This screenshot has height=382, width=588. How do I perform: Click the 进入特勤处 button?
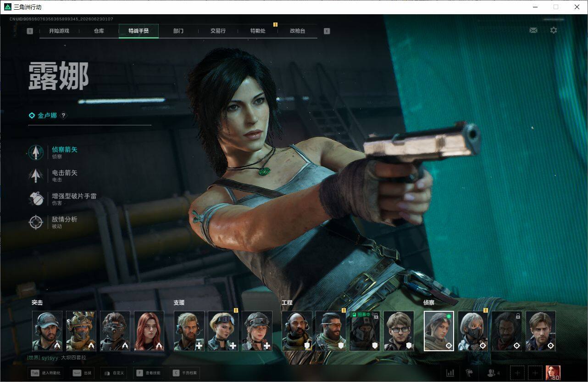45,373
